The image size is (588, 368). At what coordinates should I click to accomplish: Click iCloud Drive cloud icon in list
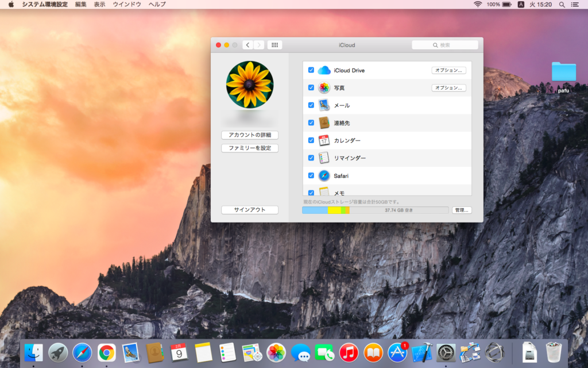324,70
